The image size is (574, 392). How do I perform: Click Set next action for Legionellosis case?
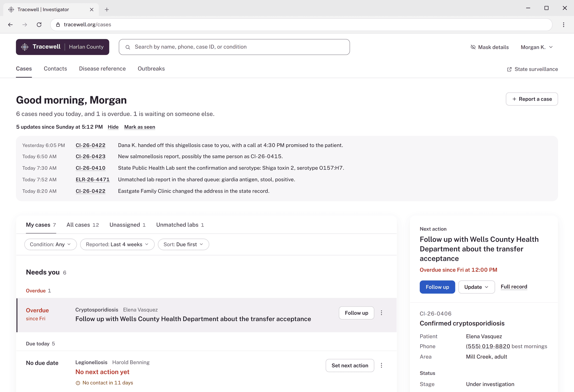(350, 365)
